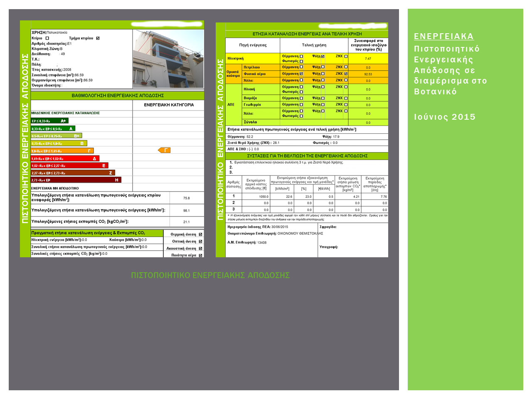Toggle the Τμήμα κτιρίου checkbox

pyautogui.click(x=98, y=38)
